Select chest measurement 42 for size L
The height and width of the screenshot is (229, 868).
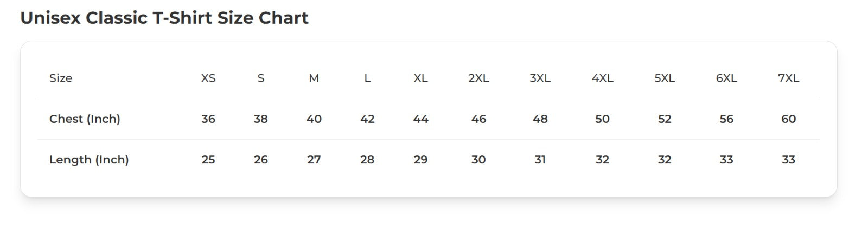pyautogui.click(x=367, y=119)
